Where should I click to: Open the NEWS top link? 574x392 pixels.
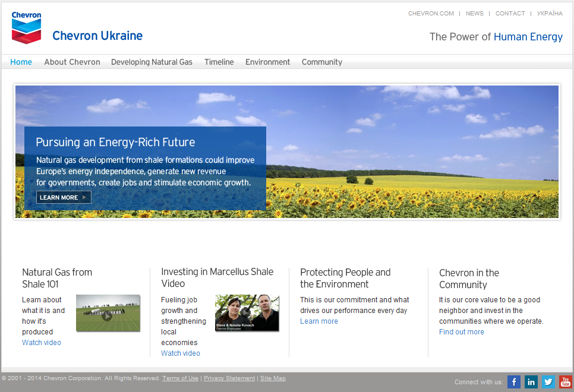(474, 13)
